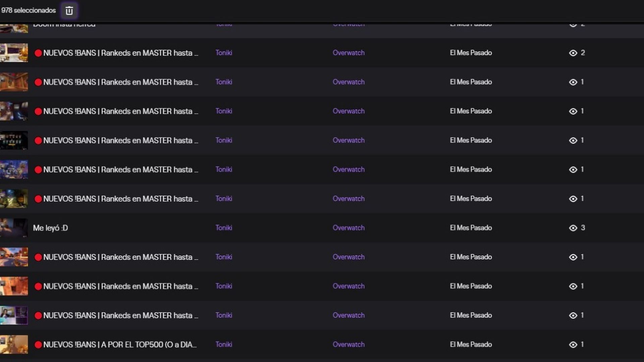Click the video title "Me leyó :D"

click(x=50, y=228)
